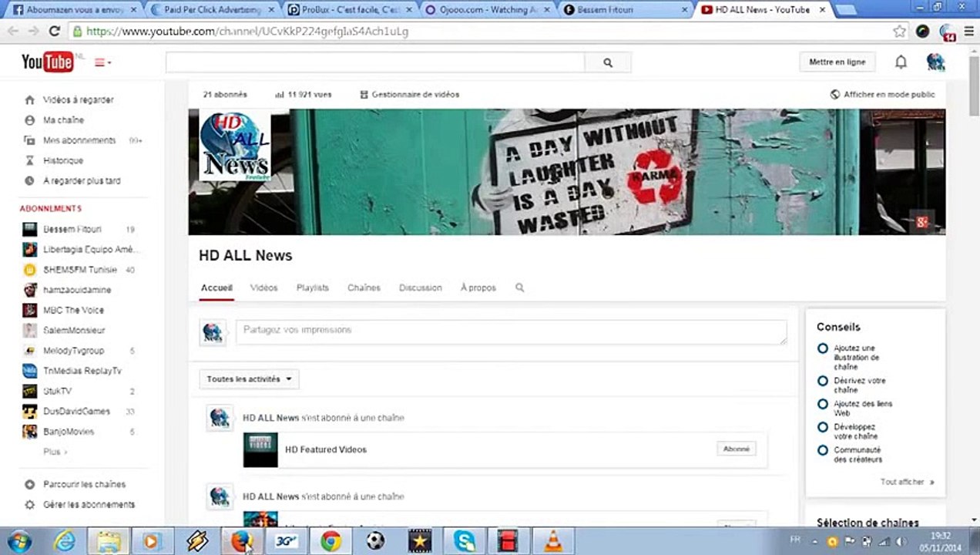Image resolution: width=980 pixels, height=555 pixels.
Task: Open SHEMSFM Tunisie subscription
Action: [79, 270]
